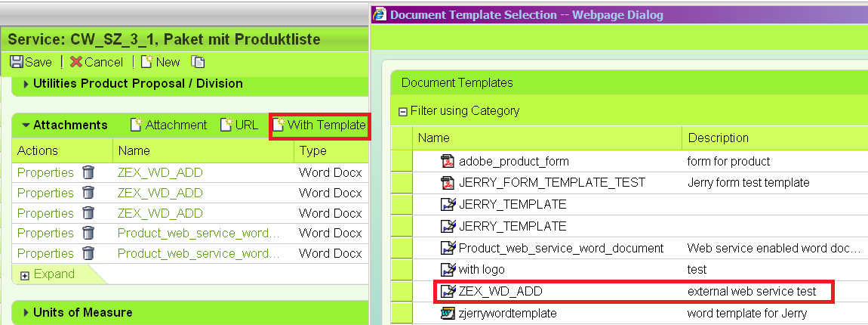Click description 'external web service test'
This screenshot has height=325, width=868.
pos(752,291)
